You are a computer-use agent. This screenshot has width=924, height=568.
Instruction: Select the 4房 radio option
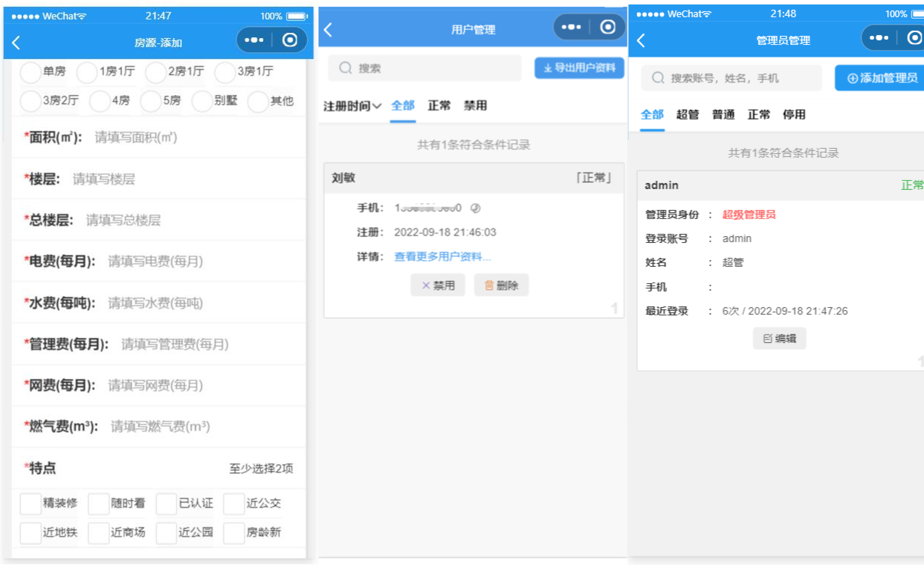(100, 101)
